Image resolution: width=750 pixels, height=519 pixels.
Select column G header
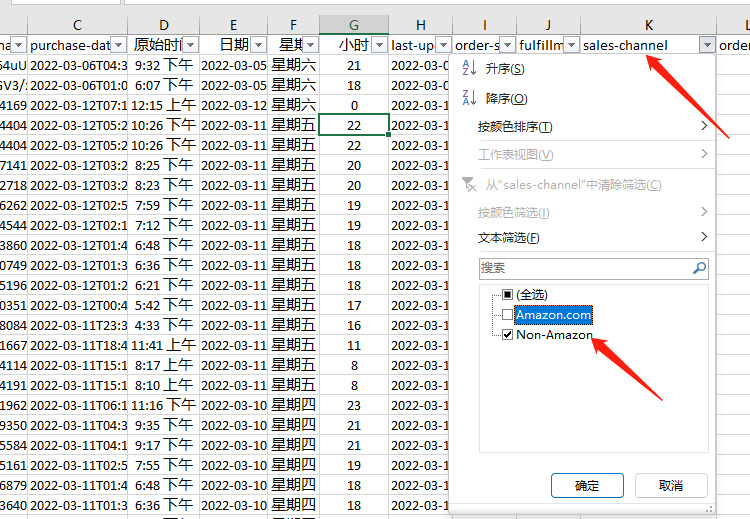coord(353,25)
